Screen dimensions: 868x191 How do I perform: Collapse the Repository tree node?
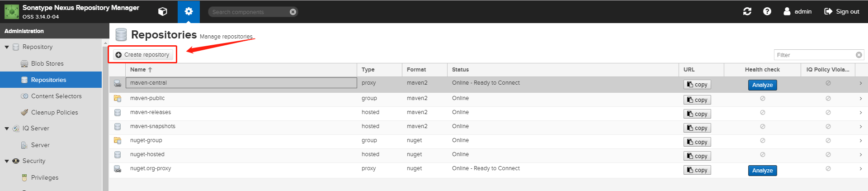tap(7, 47)
